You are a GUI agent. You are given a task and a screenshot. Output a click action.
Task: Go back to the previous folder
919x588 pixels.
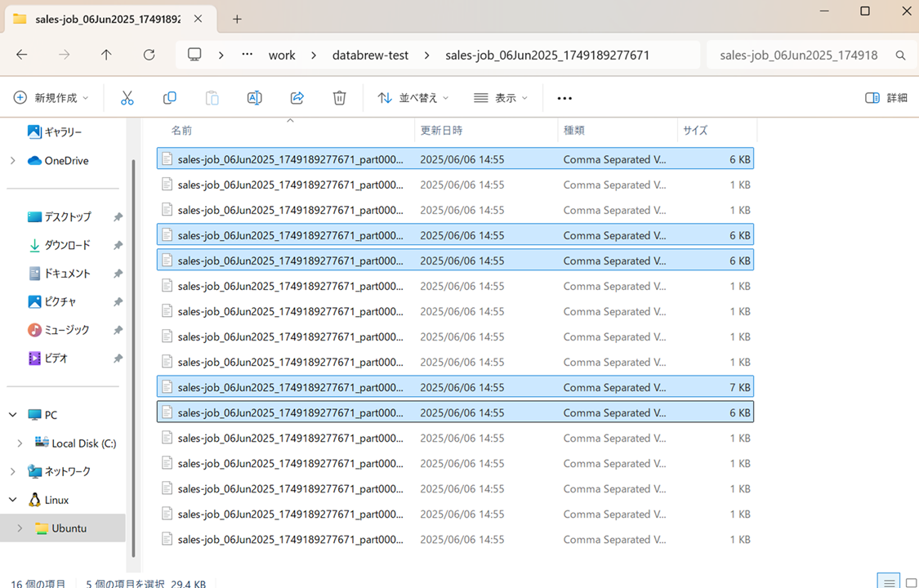click(22, 55)
